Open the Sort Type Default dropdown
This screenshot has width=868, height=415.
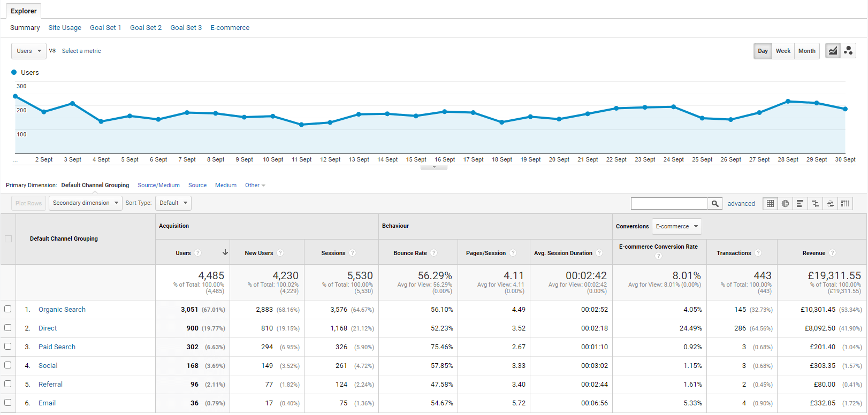click(x=173, y=203)
